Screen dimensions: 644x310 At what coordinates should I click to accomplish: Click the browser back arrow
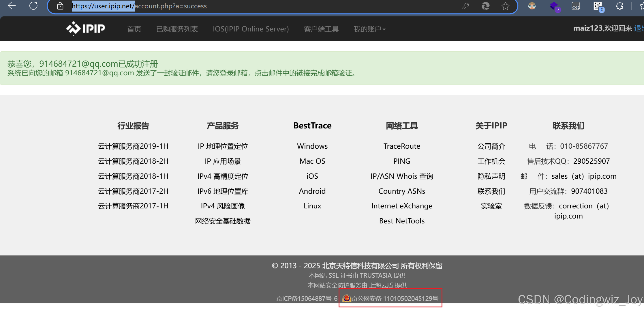(12, 6)
